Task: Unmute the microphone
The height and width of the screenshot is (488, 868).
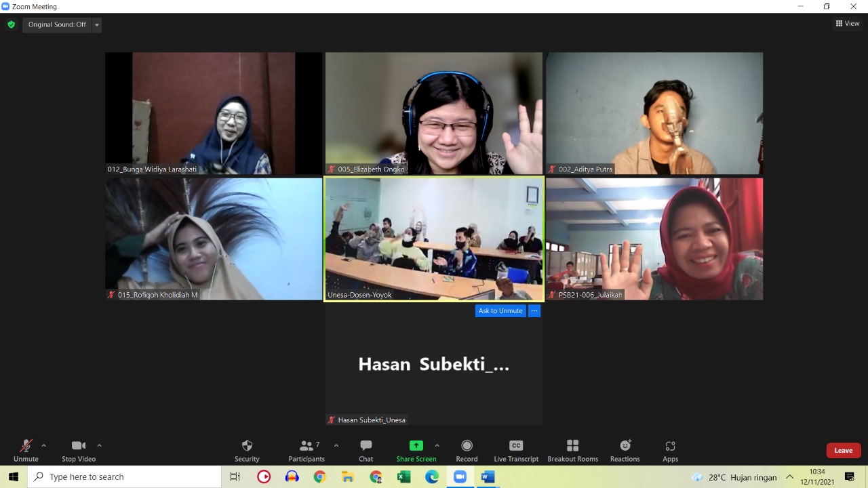Action: (x=26, y=450)
